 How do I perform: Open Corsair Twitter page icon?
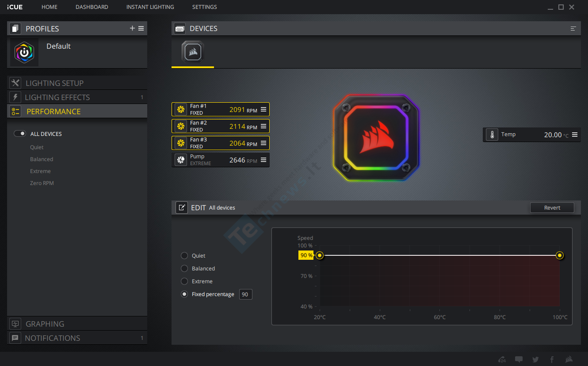coord(535,359)
